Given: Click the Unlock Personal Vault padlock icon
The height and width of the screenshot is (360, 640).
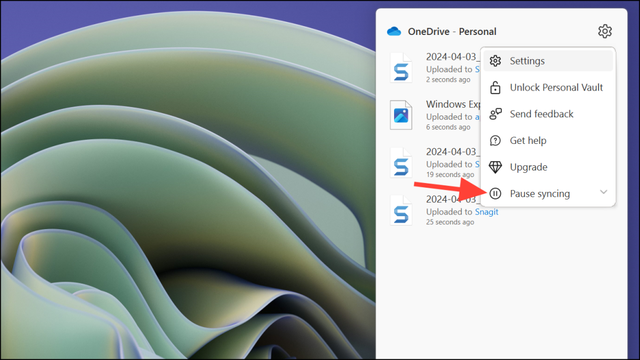Looking at the screenshot, I should coord(495,87).
